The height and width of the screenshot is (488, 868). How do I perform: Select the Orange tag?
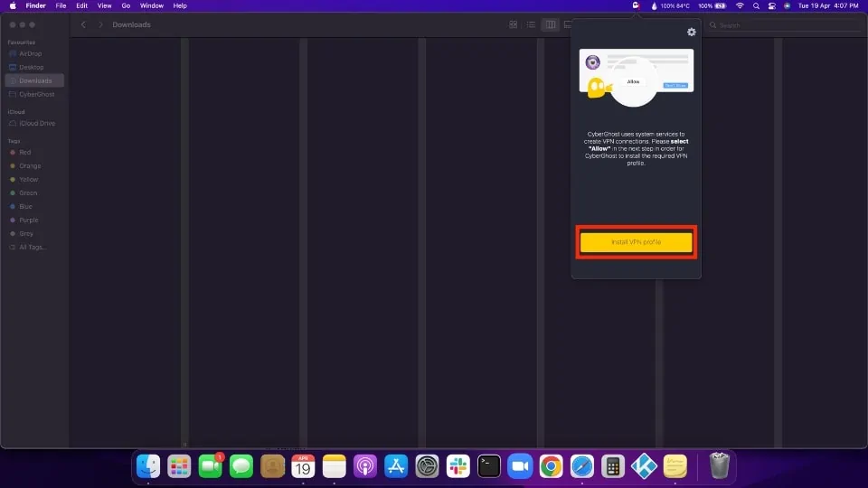pos(34,166)
